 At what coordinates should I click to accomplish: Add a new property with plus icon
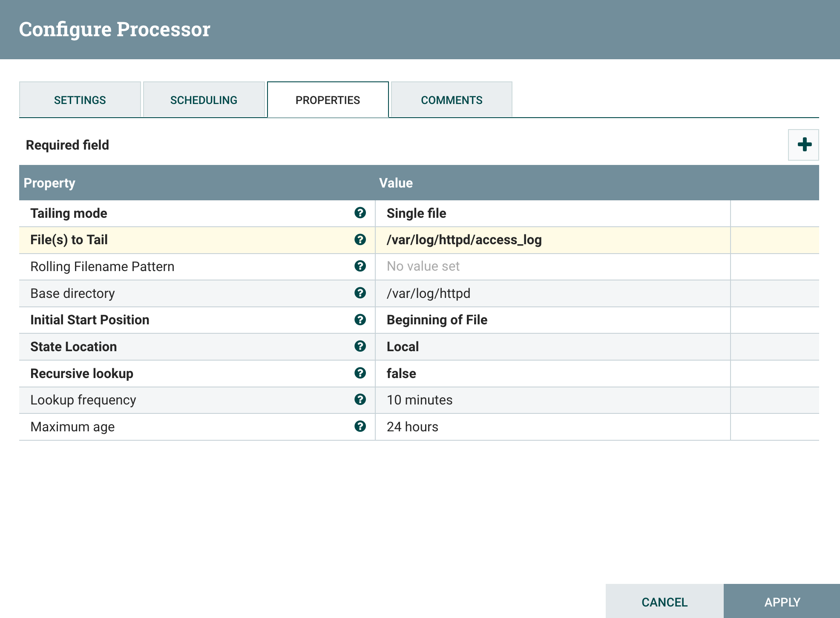point(803,145)
